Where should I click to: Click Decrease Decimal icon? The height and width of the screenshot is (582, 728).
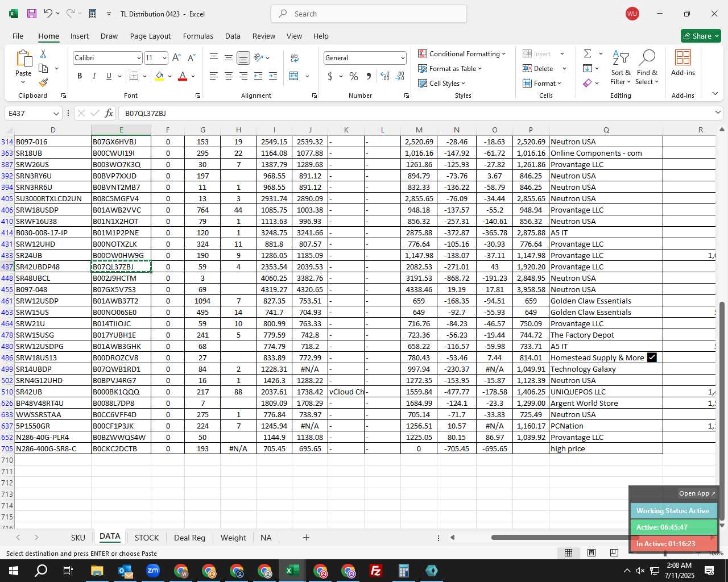(400, 76)
